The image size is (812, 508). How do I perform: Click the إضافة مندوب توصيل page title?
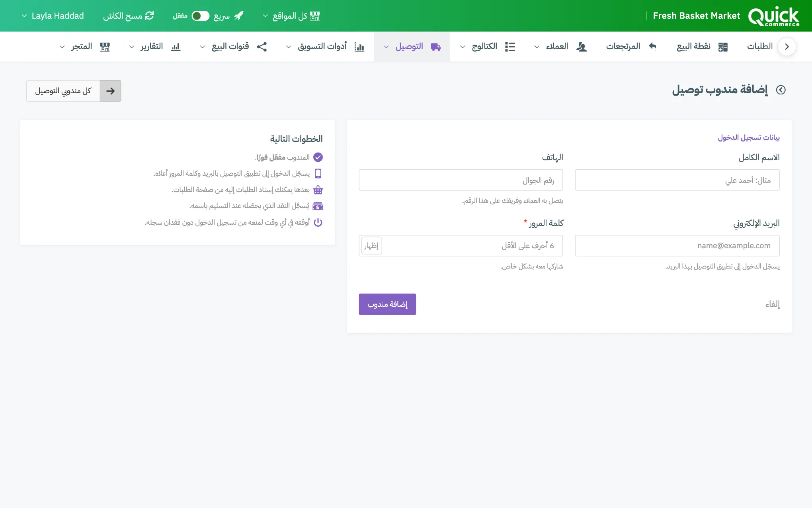(x=720, y=90)
